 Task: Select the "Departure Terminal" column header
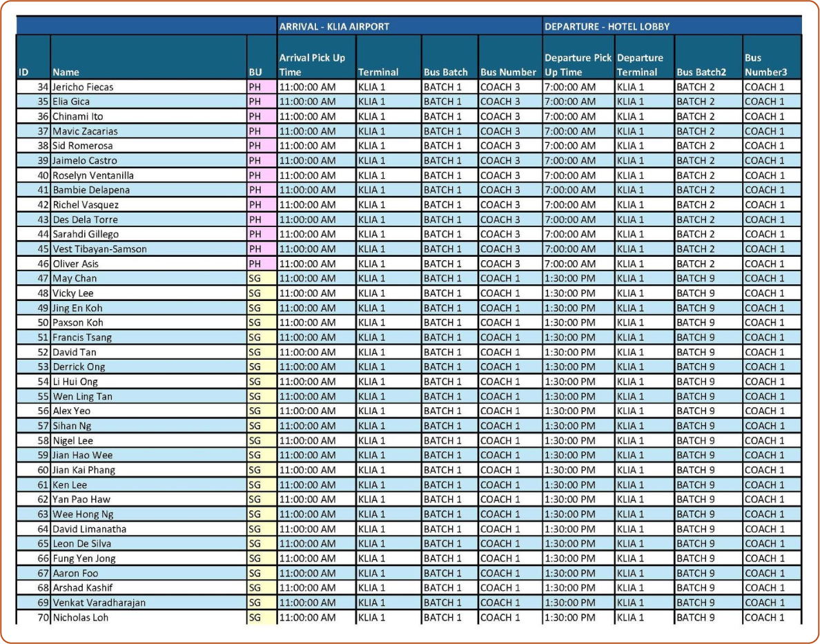(640, 65)
